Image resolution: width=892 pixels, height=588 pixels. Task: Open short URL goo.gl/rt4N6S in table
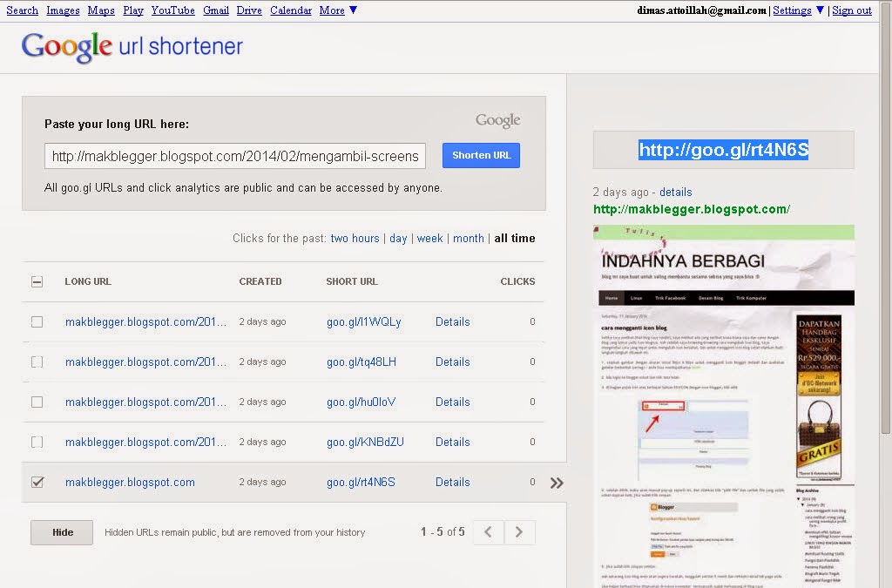pos(361,483)
